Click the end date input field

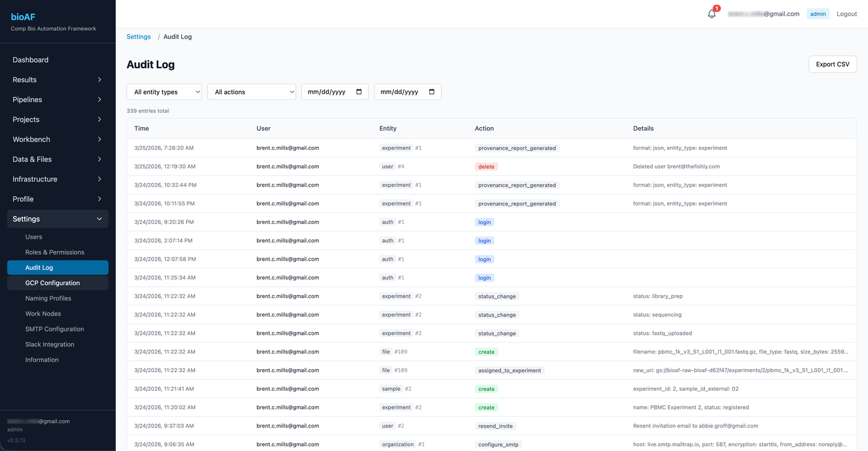click(x=408, y=92)
